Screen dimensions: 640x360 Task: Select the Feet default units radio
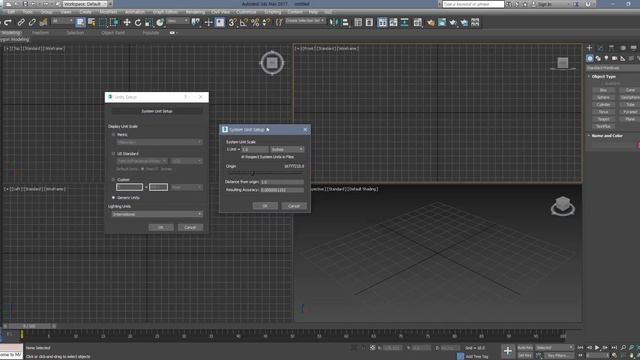pos(142,169)
